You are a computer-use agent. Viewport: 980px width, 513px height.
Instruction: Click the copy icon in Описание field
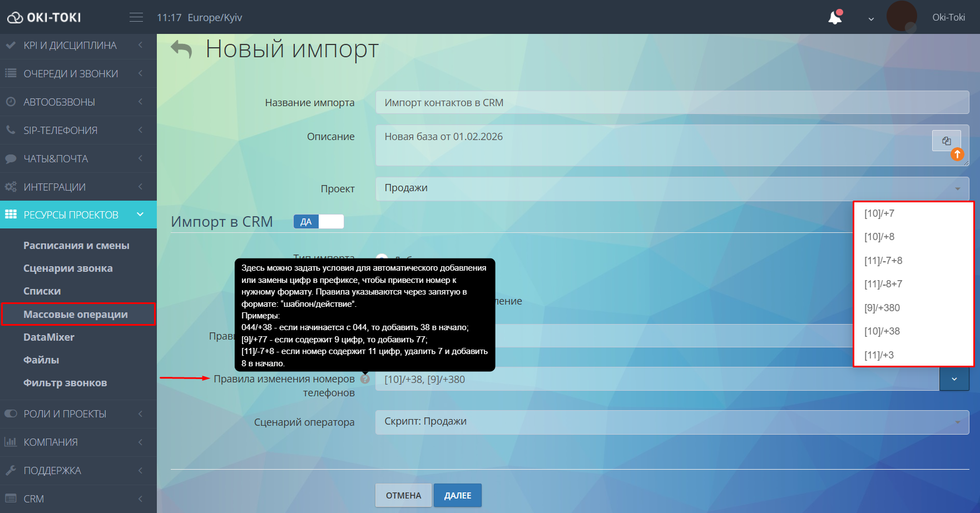click(x=947, y=141)
